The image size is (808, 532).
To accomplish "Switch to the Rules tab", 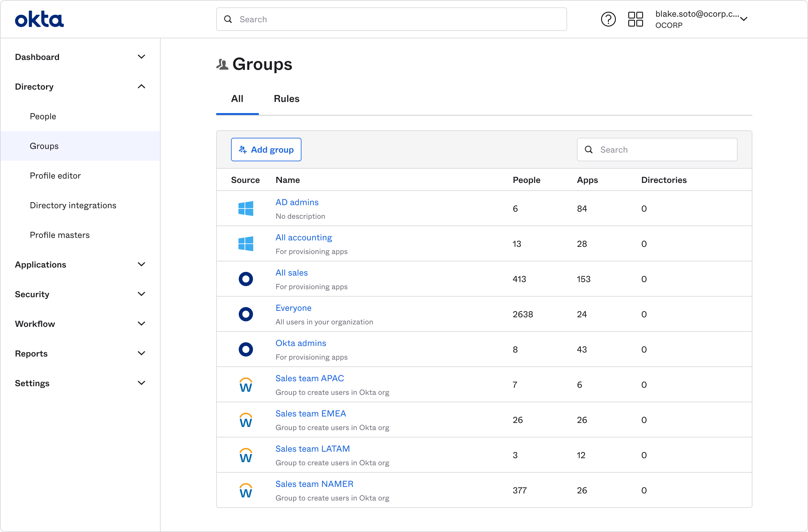I will pyautogui.click(x=286, y=99).
